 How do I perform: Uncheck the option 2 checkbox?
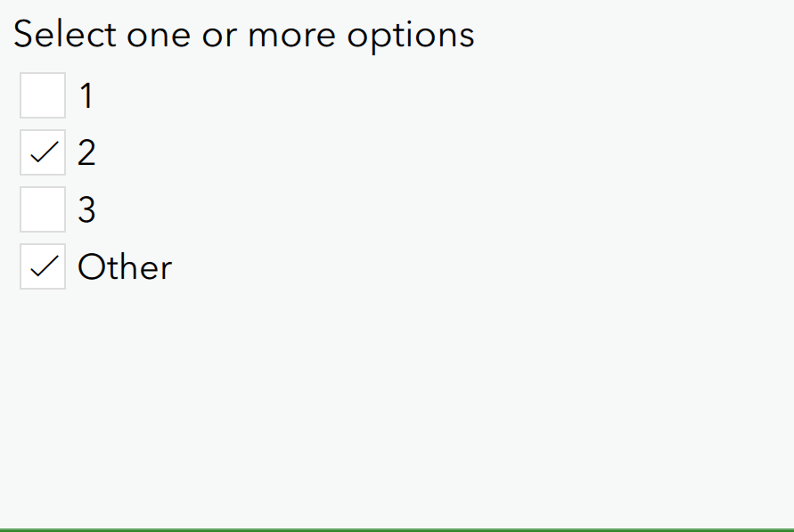point(43,152)
